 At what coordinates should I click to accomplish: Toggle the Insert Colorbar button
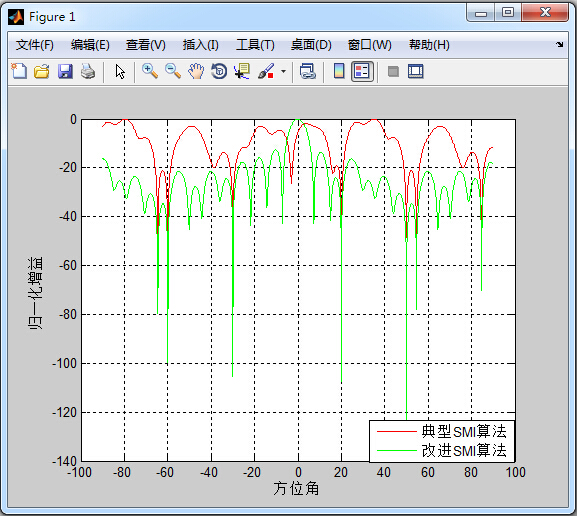pyautogui.click(x=339, y=71)
